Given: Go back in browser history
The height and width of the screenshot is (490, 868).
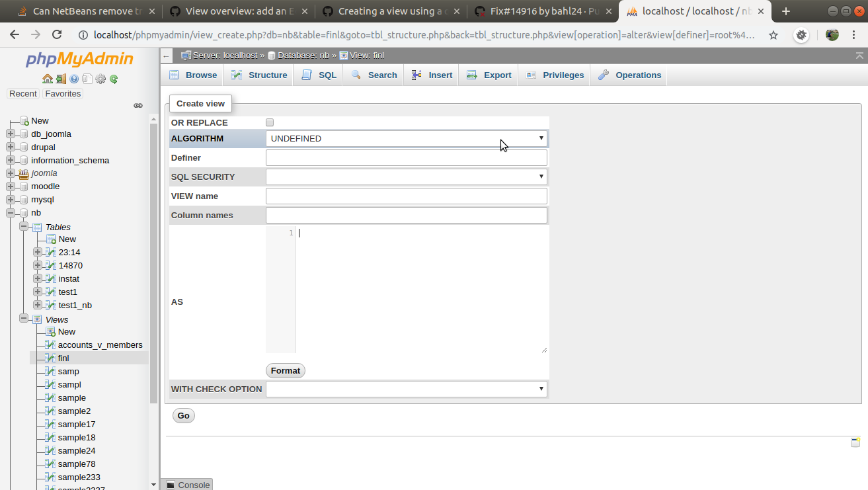Looking at the screenshot, I should pos(15,35).
